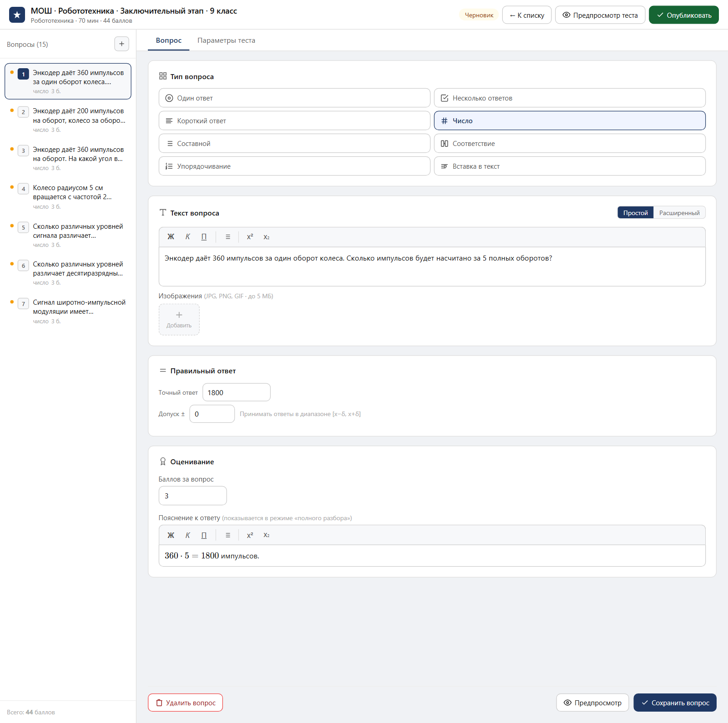Click the 'Опубликовать' button
Viewport: 728px width, 723px height.
(x=683, y=15)
